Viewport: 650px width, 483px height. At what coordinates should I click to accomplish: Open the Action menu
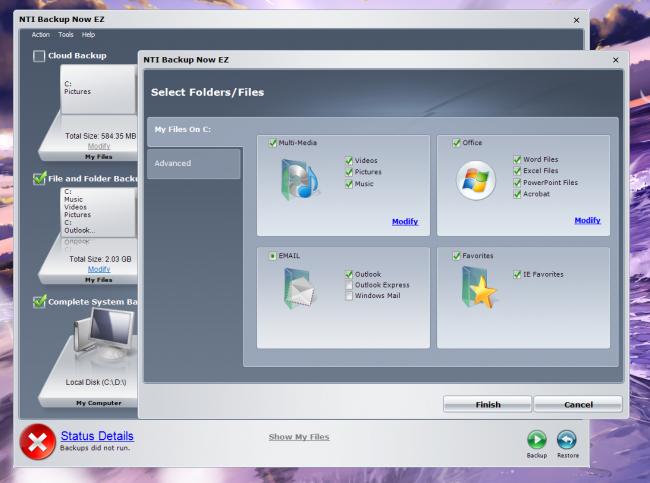click(41, 35)
